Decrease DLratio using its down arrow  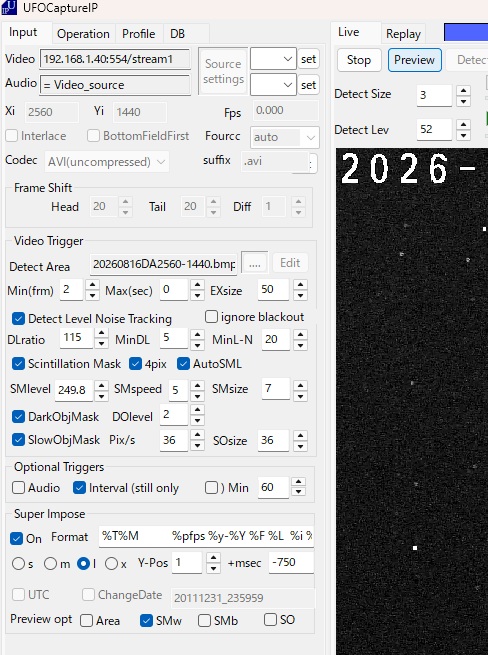point(101,343)
